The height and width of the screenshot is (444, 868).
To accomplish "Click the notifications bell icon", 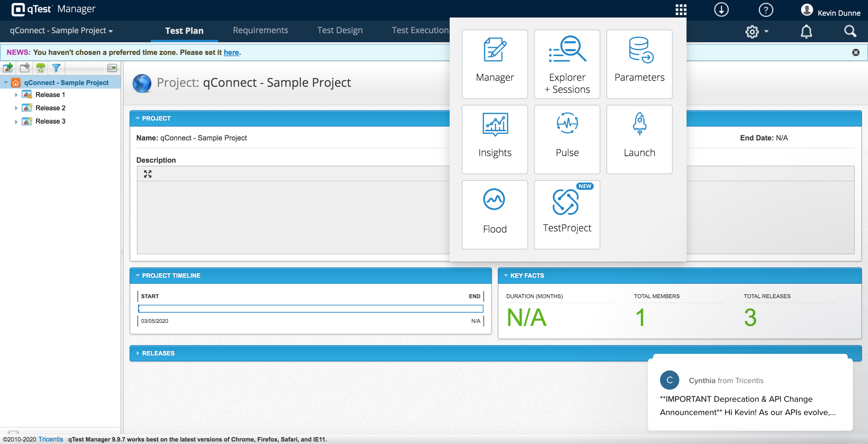I will tap(806, 32).
